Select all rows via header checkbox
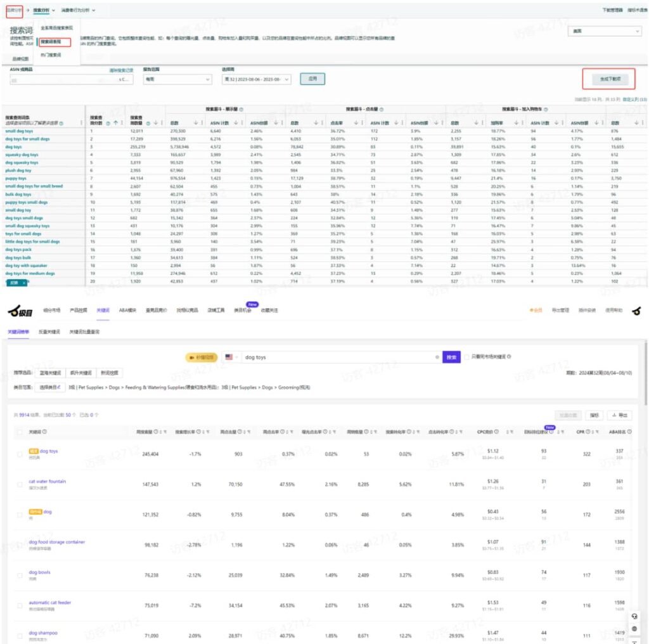 click(x=20, y=432)
